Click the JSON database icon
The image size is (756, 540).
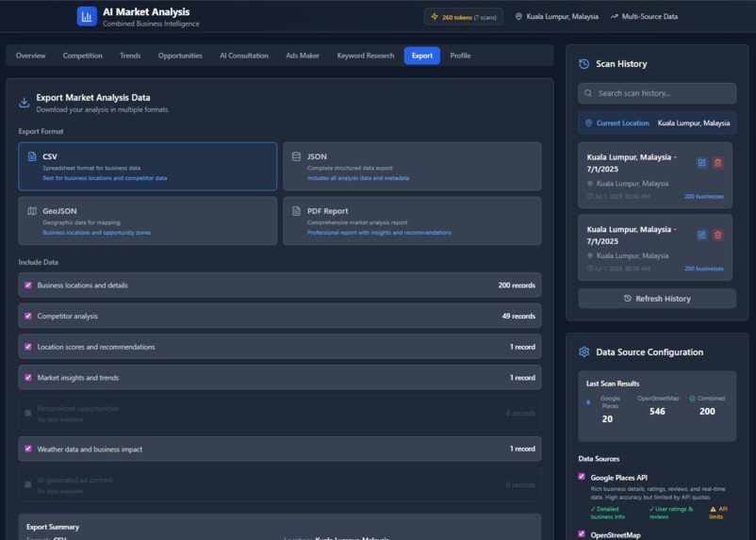click(x=297, y=156)
